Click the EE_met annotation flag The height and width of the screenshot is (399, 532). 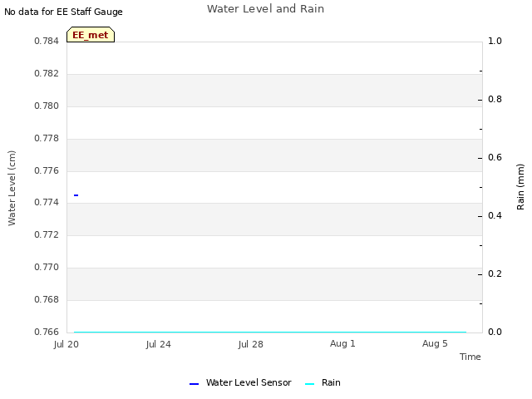point(91,35)
